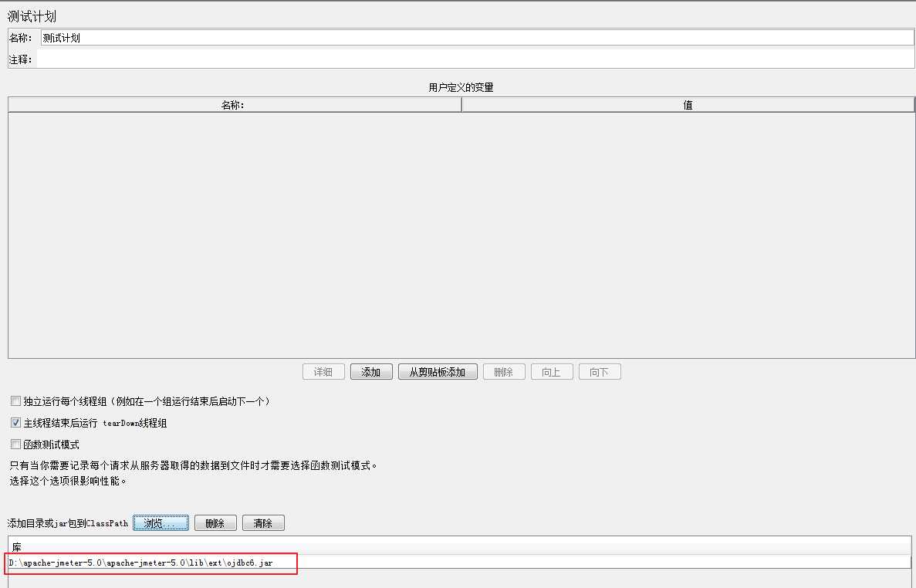Click the 向上 button

click(x=552, y=372)
